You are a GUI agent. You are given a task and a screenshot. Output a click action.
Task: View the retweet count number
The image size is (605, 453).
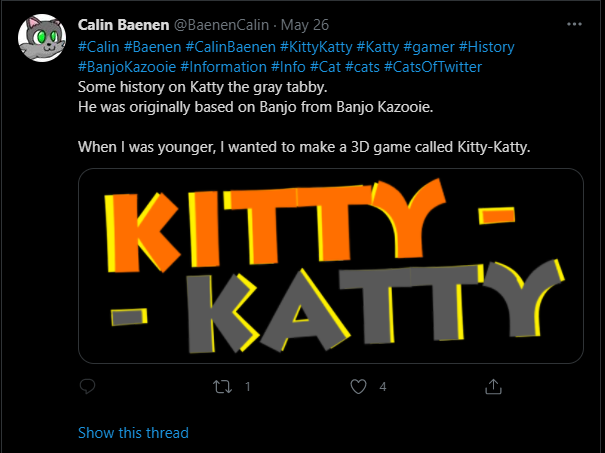pos(248,387)
